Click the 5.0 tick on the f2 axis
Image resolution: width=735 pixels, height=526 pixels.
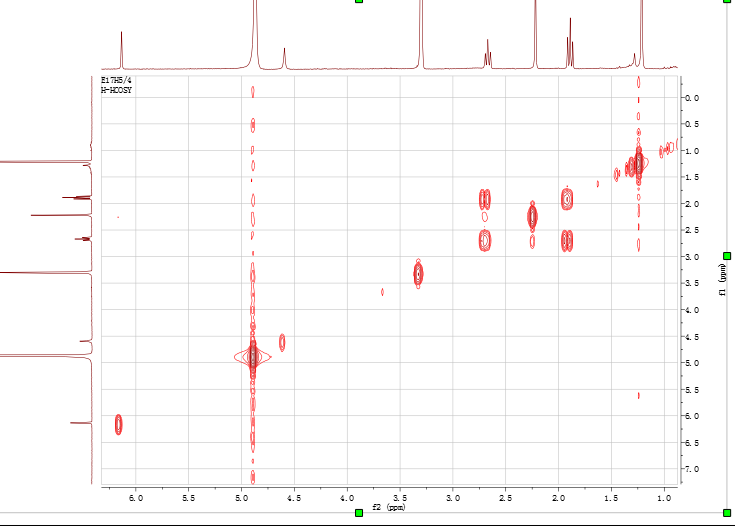tap(241, 498)
